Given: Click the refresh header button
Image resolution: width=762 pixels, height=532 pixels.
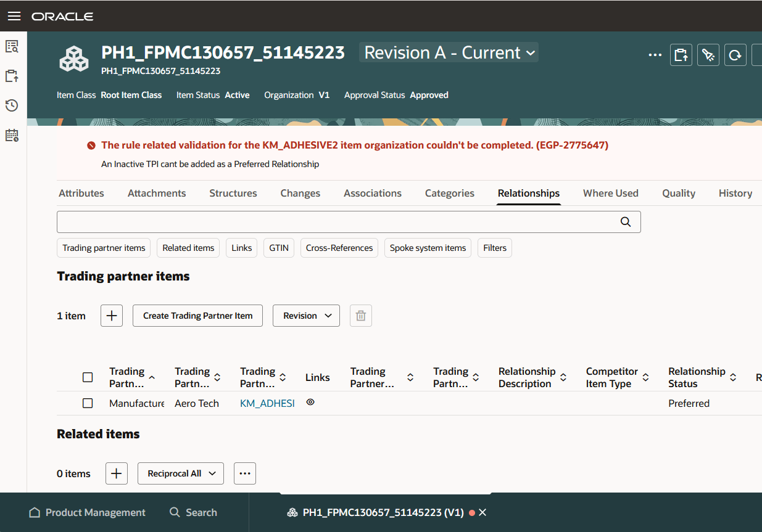Looking at the screenshot, I should pyautogui.click(x=735, y=55).
